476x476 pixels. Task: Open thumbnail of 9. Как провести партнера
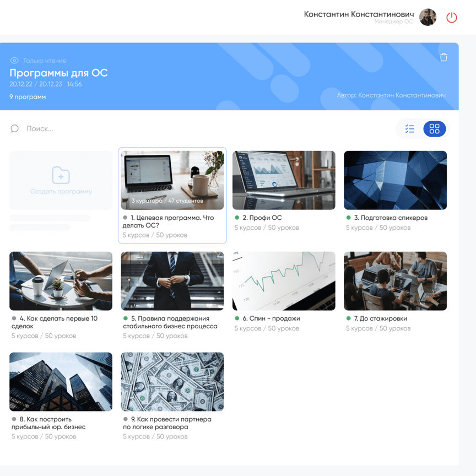tap(172, 382)
